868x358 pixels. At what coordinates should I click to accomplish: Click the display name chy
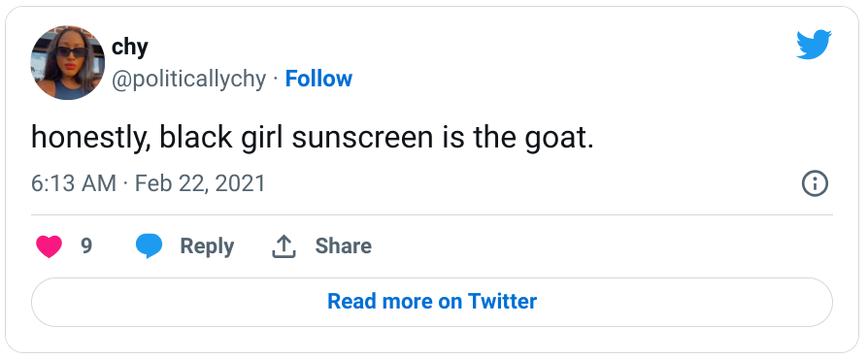pos(130,48)
